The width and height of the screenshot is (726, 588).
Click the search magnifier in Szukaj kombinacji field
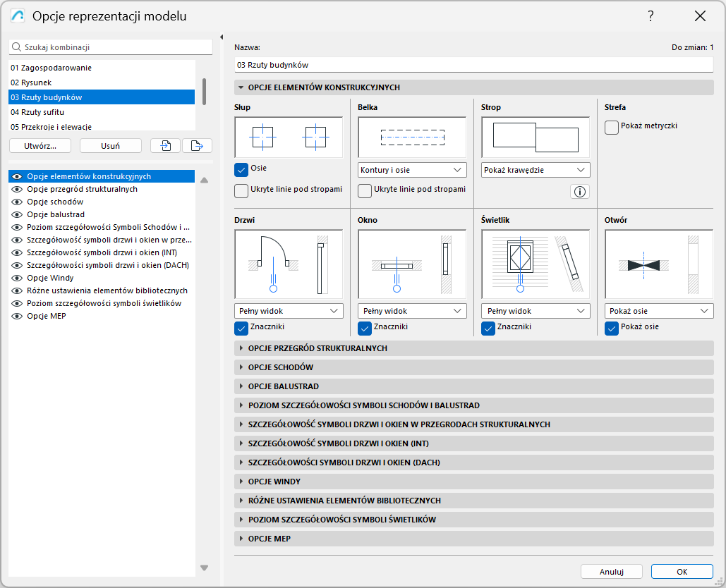click(x=16, y=47)
